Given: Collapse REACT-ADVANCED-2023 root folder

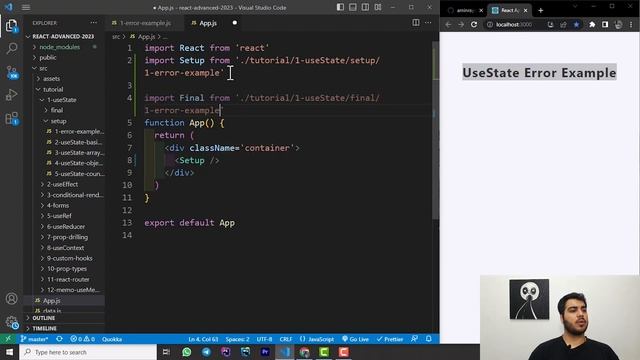Looking at the screenshot, I should [64, 36].
